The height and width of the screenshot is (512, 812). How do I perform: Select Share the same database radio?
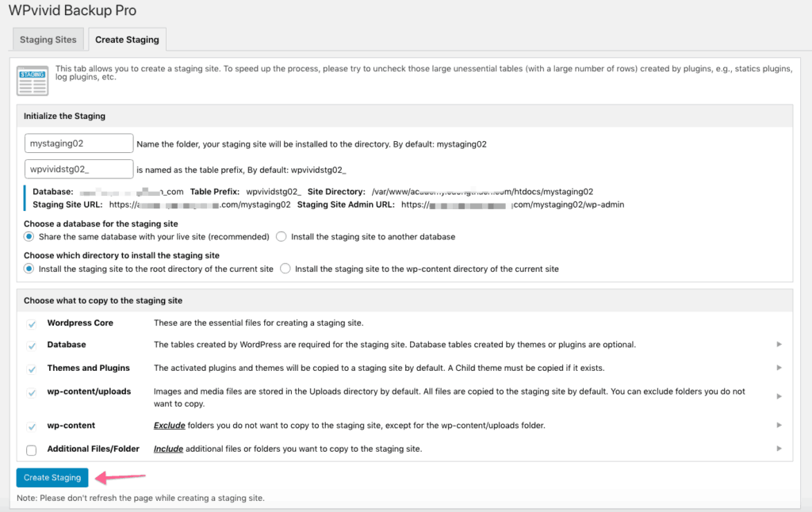click(29, 237)
